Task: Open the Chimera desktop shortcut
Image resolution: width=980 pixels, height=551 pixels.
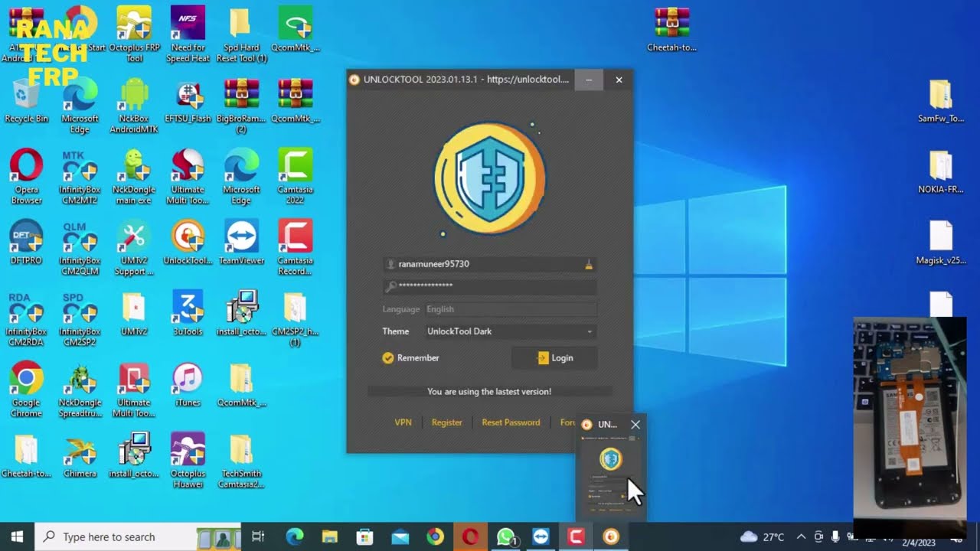Action: pyautogui.click(x=80, y=456)
